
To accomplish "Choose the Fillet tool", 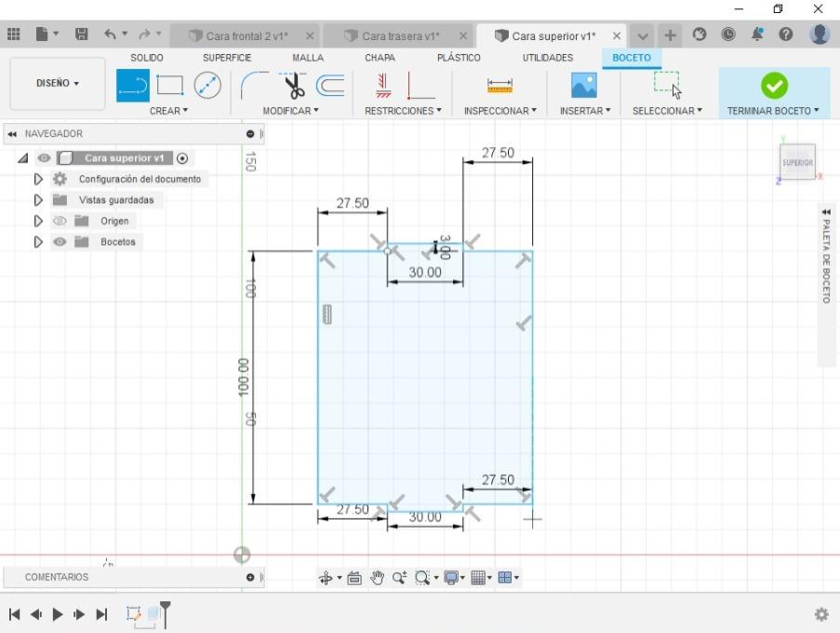I will tap(255, 86).
